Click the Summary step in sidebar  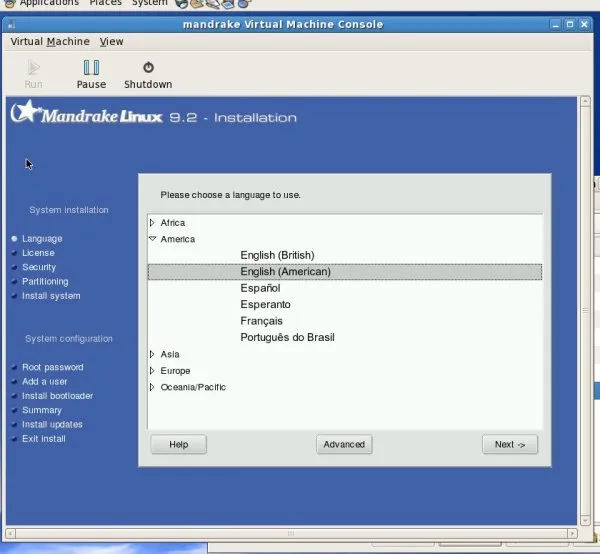pyautogui.click(x=42, y=410)
